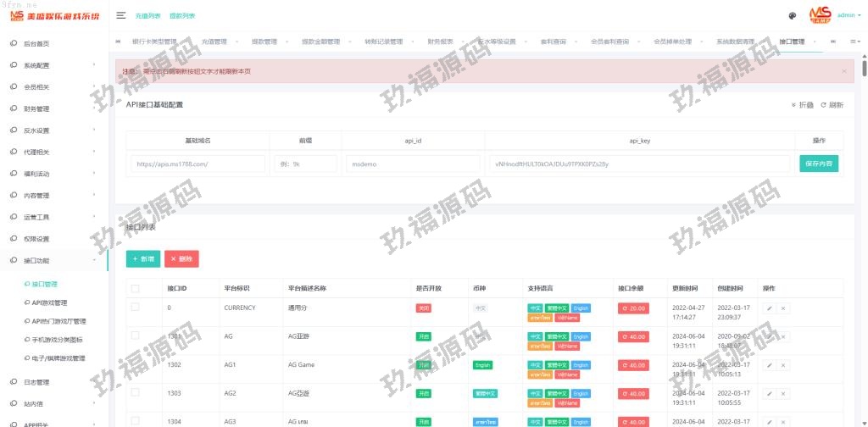Click the 保存内容 button
The image size is (868, 427).
coord(818,164)
